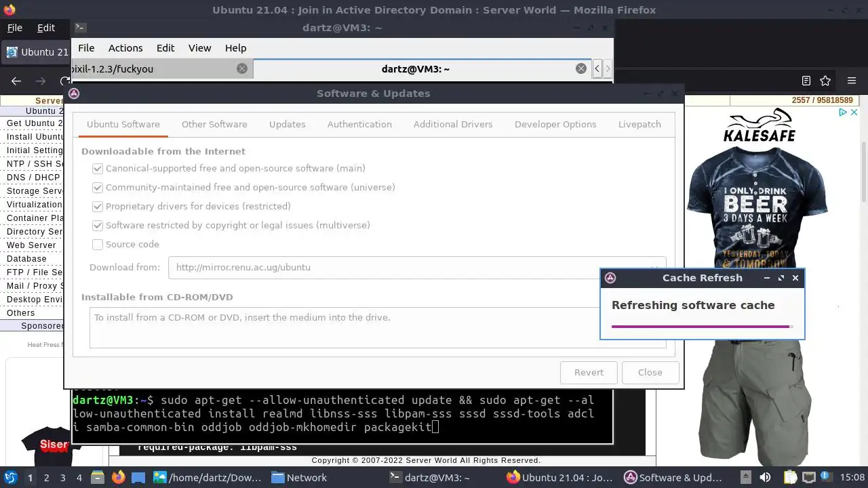This screenshot has height=488, width=868.
Task: Expand the hidden tray items arrow
Action: [745, 477]
